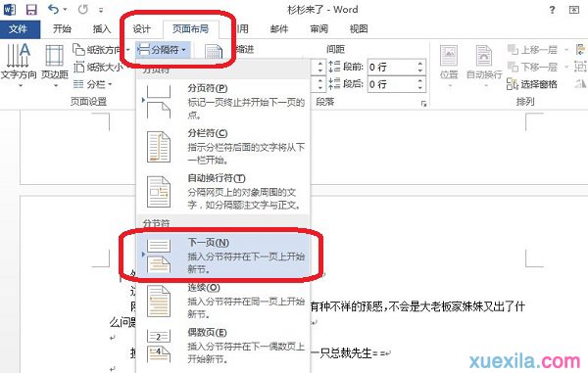Increase the 段后 spacing with up arrow
This screenshot has height=373, width=588.
click(x=420, y=81)
